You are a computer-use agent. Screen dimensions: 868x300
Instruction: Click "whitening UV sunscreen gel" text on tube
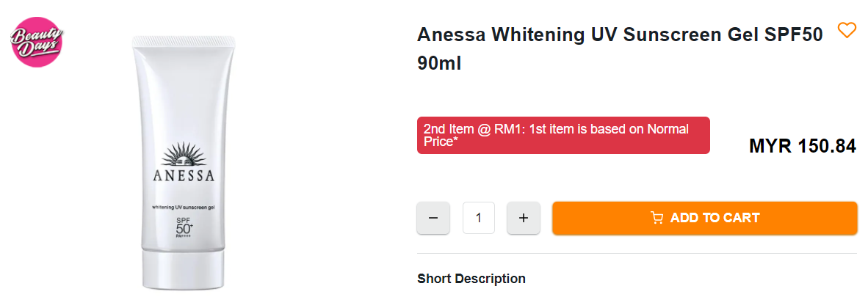184,208
